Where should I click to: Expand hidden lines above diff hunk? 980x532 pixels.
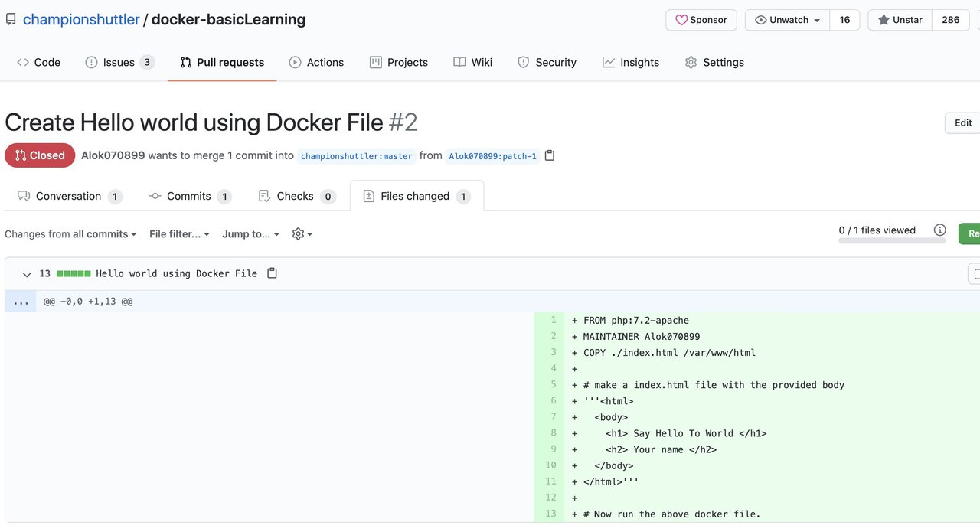tap(21, 302)
